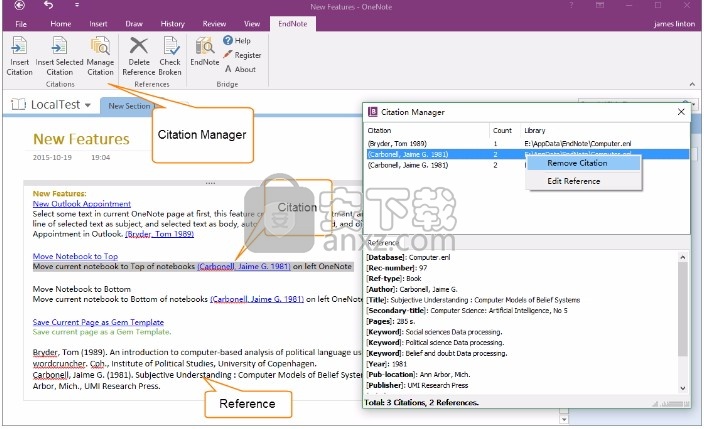This screenshot has height=429, width=704.
Task: Expand the LocalTest notebook dropdown
Action: point(88,105)
